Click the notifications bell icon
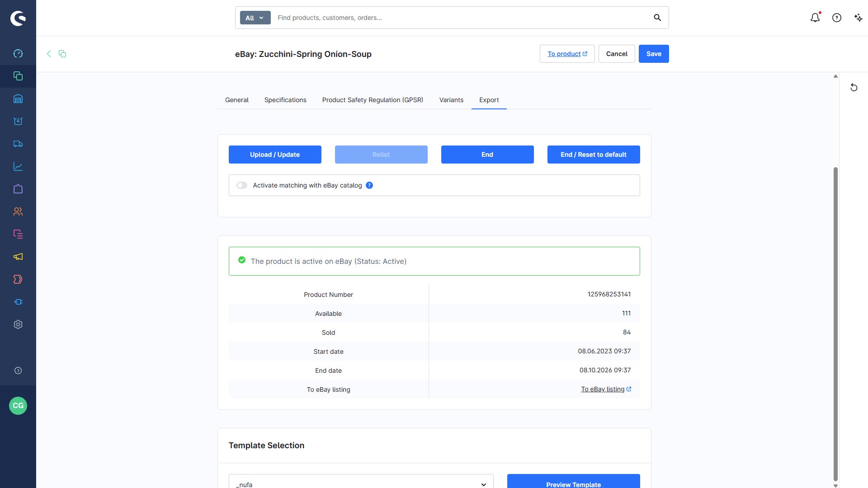The height and width of the screenshot is (488, 868). pos(815,18)
